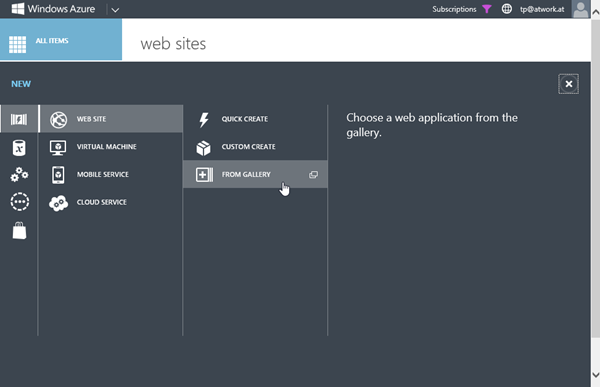Click the Mobile Service phone icon

tap(58, 175)
